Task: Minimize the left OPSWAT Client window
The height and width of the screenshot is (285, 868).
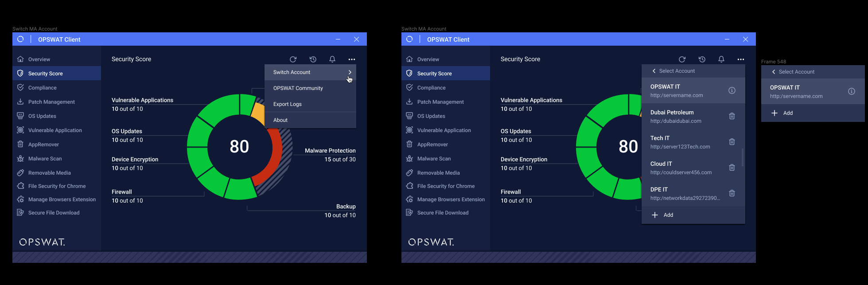Action: click(338, 39)
